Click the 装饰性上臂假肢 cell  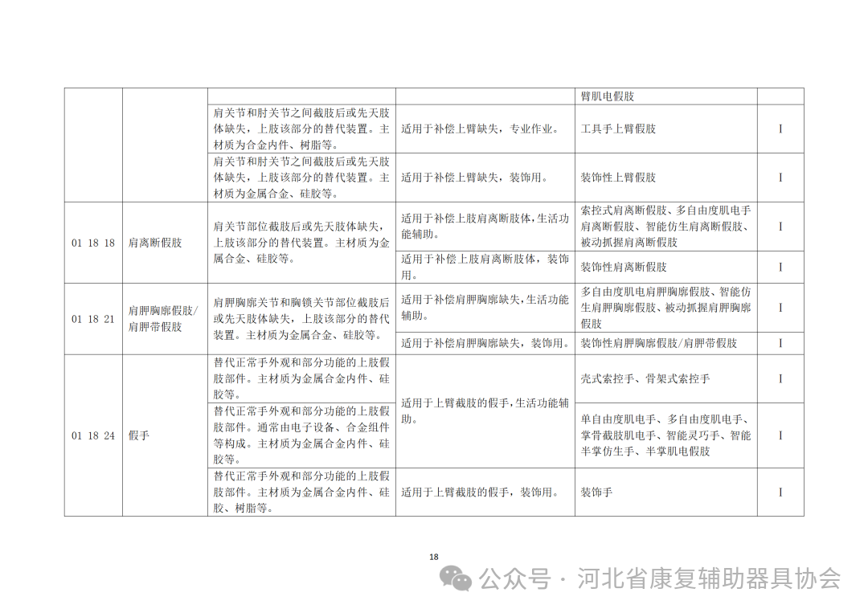(620, 177)
